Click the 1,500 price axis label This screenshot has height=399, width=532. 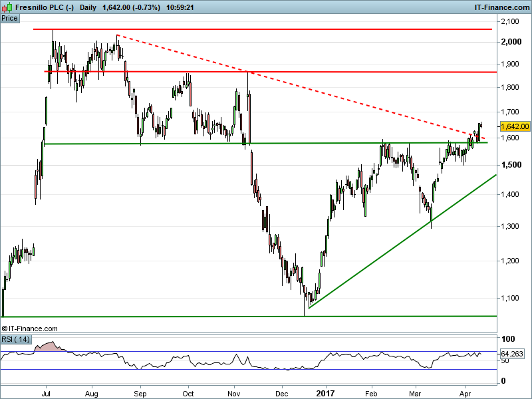(511, 165)
